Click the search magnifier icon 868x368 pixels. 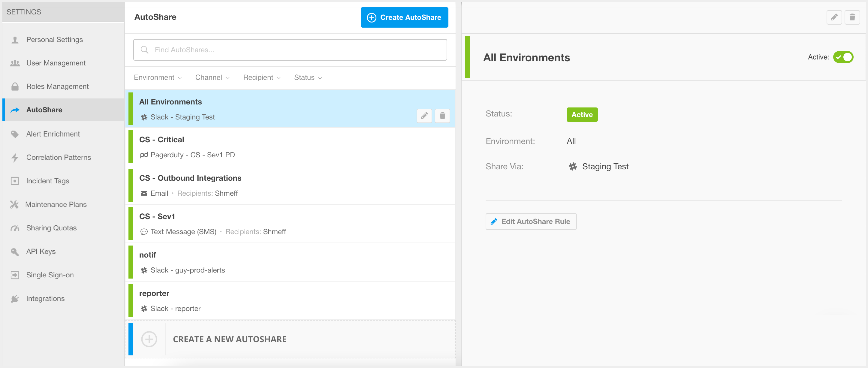pos(145,50)
